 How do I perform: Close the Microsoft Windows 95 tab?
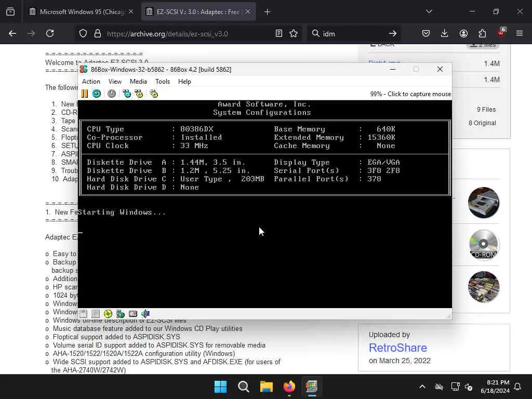[x=131, y=12]
